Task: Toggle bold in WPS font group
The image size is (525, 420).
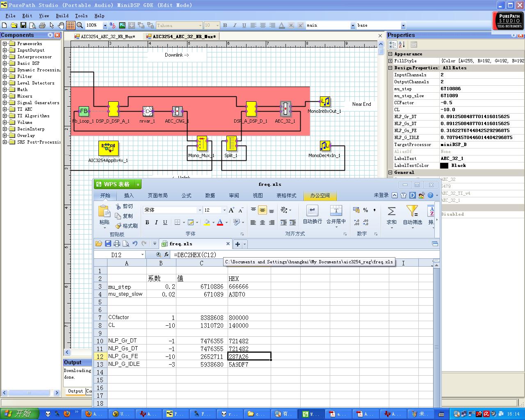Action: pos(147,222)
